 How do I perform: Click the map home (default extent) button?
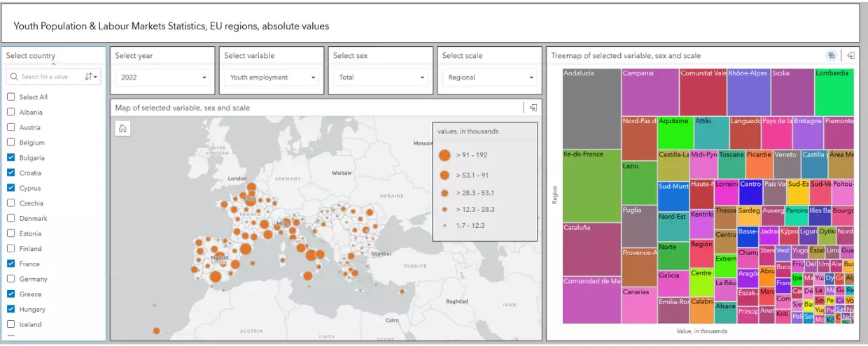(122, 128)
